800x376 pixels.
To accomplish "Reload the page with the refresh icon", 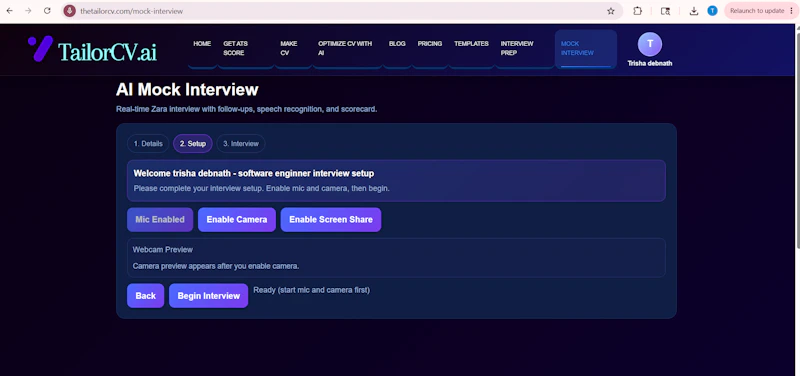I will 47,11.
